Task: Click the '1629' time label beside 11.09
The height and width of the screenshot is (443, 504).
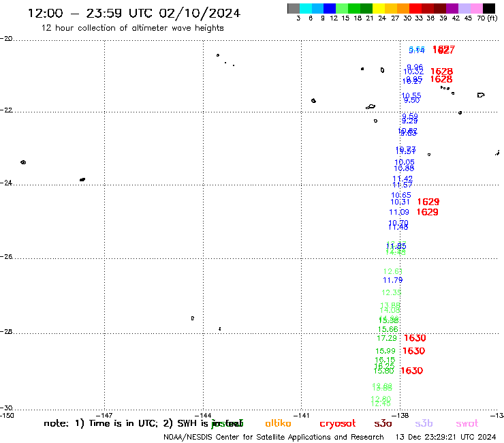Action: 428,212
